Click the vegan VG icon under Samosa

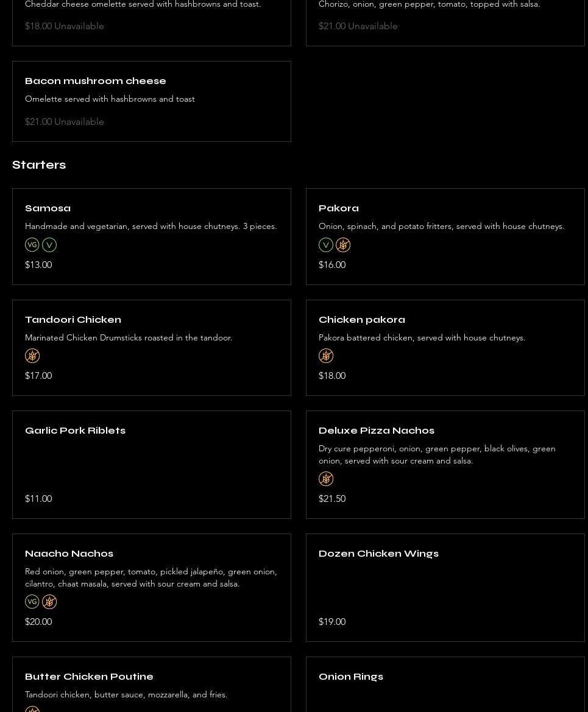tap(32, 245)
